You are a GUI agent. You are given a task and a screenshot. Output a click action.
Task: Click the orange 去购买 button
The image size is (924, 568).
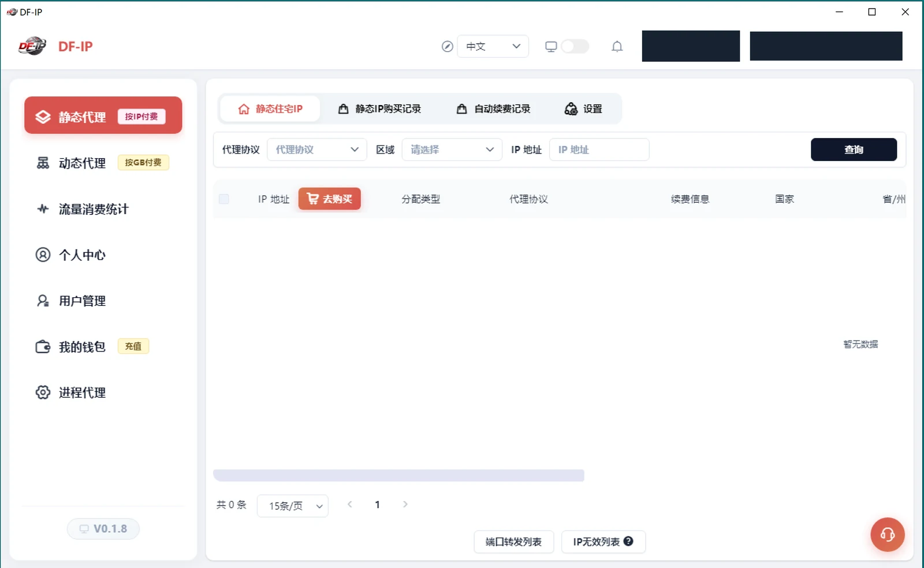tap(329, 199)
